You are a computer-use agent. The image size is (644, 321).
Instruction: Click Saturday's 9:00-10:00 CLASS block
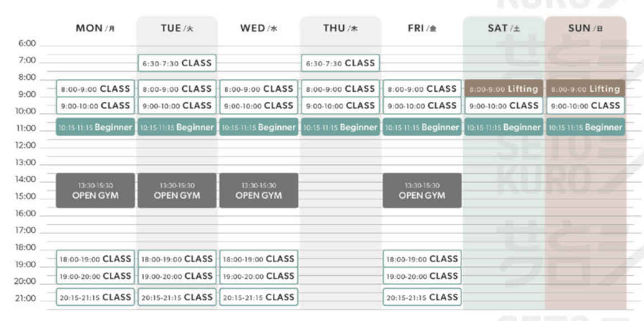click(503, 105)
